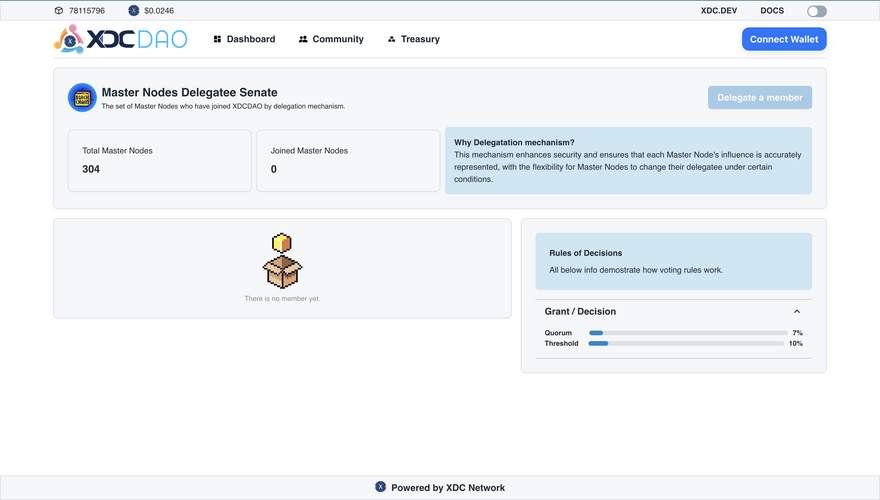This screenshot has width=880, height=500.
Task: Click the Dashboard grid icon
Action: click(217, 39)
